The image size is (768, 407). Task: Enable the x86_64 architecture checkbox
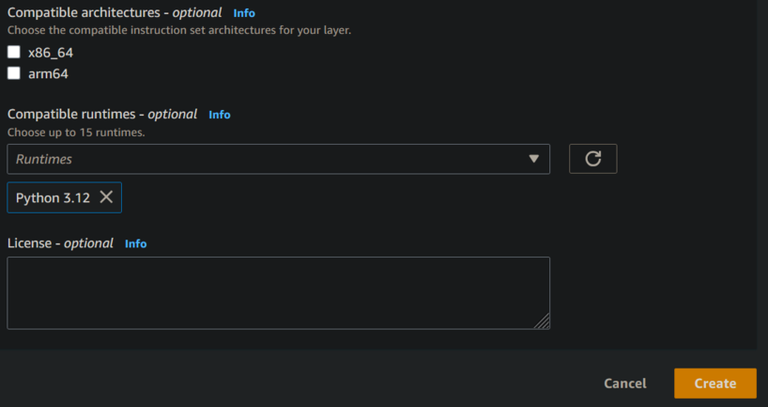click(14, 52)
